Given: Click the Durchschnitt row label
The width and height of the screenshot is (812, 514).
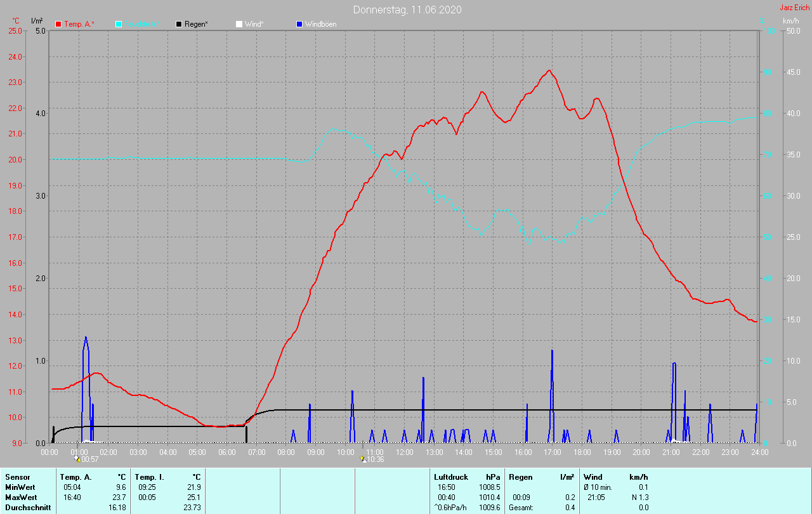Looking at the screenshot, I should (x=26, y=508).
